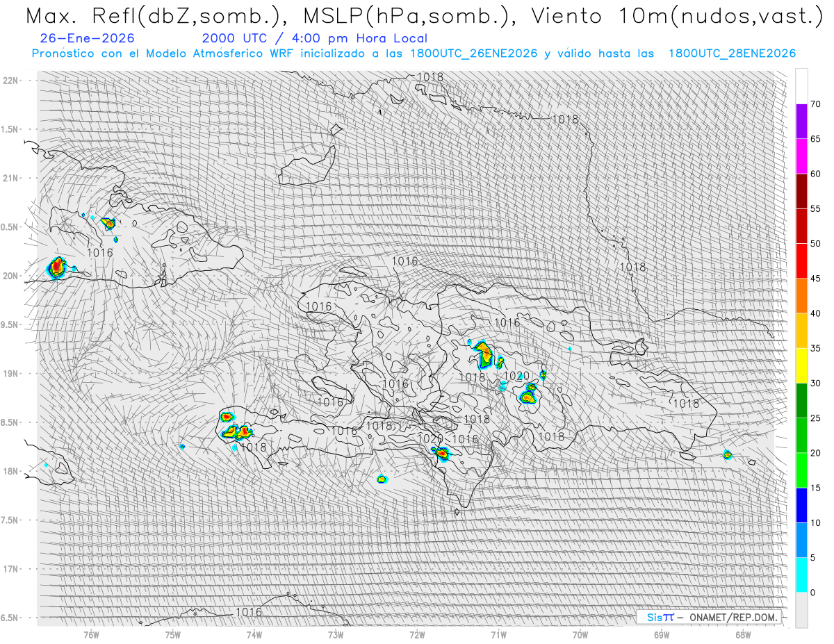Click the purple 65–70 dBZ colorbar segment
The height and width of the screenshot is (644, 834).
point(801,122)
